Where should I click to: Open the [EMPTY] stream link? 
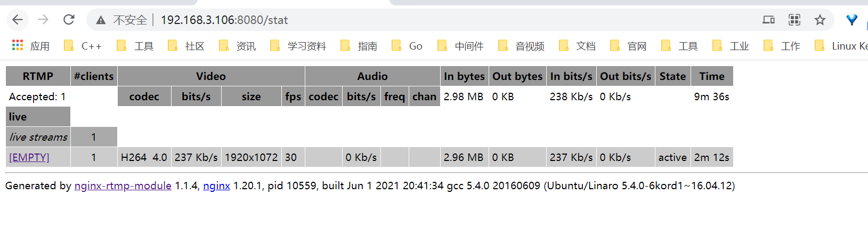[x=29, y=157]
